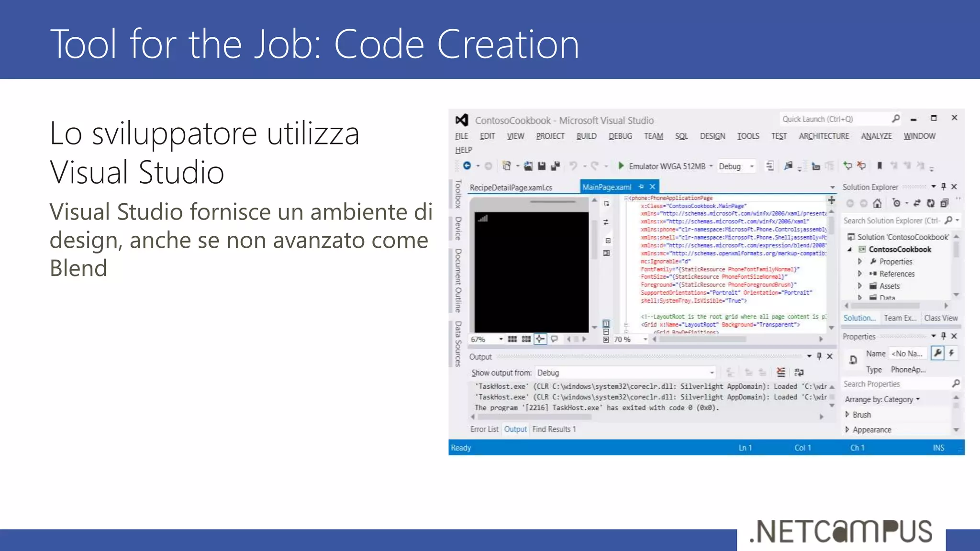Open the Arrange by: Category dropdown
The height and width of the screenshot is (551, 980).
click(x=882, y=399)
